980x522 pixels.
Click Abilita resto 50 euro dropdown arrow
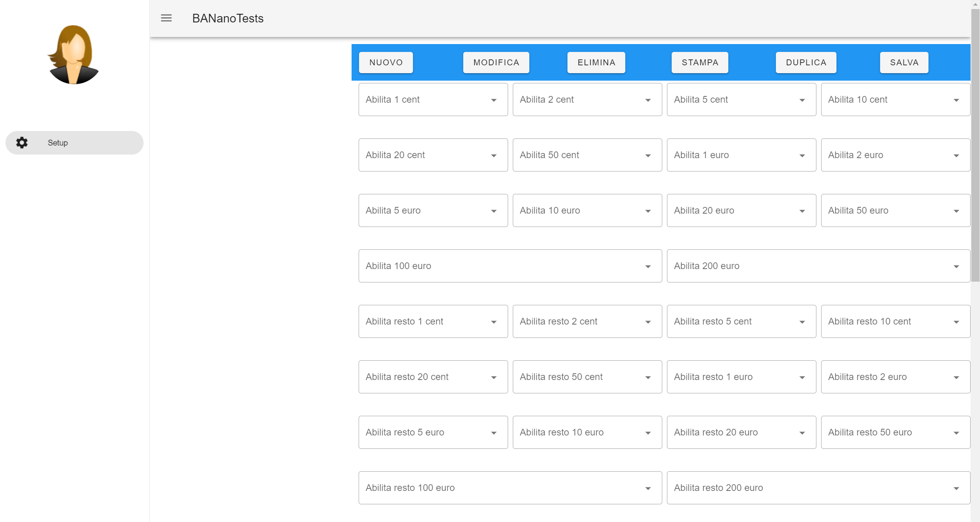tap(956, 433)
